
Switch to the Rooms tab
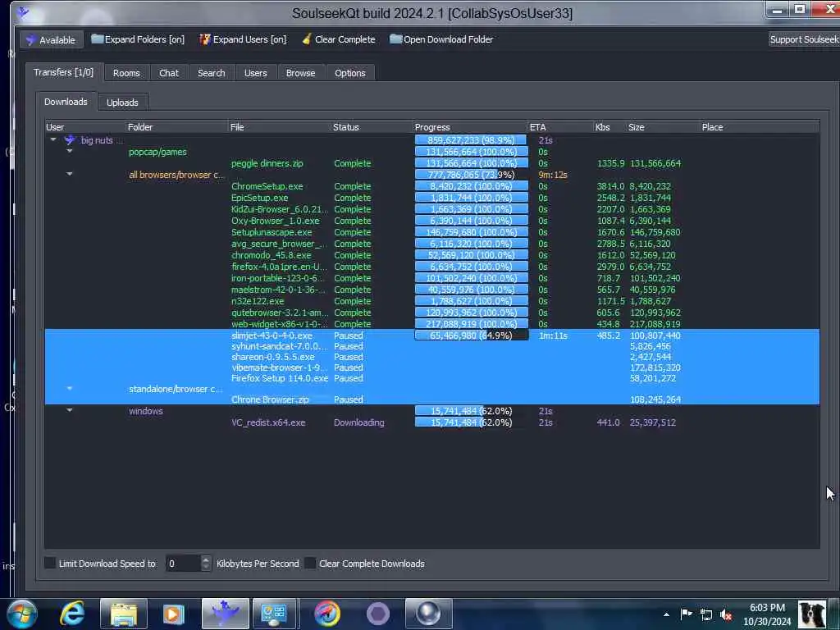pos(126,73)
